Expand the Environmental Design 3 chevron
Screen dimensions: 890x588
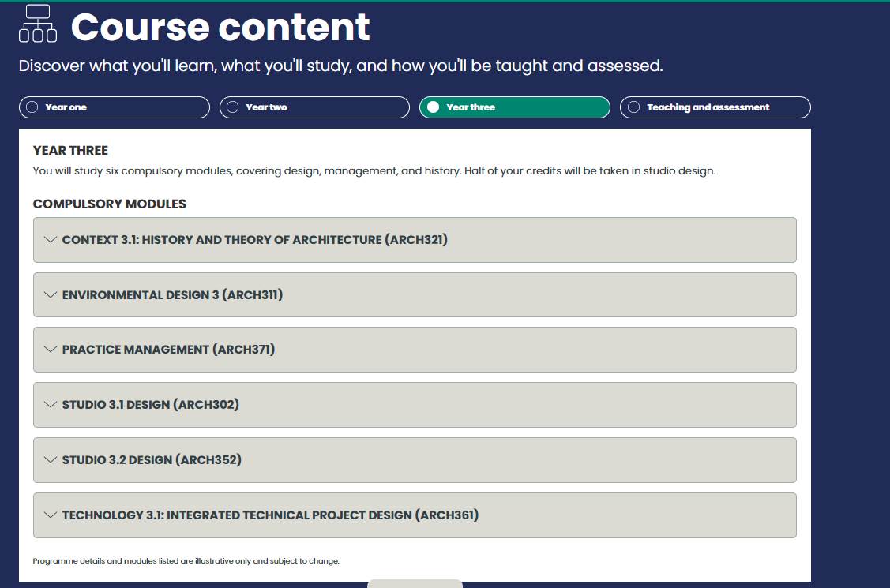click(x=50, y=295)
